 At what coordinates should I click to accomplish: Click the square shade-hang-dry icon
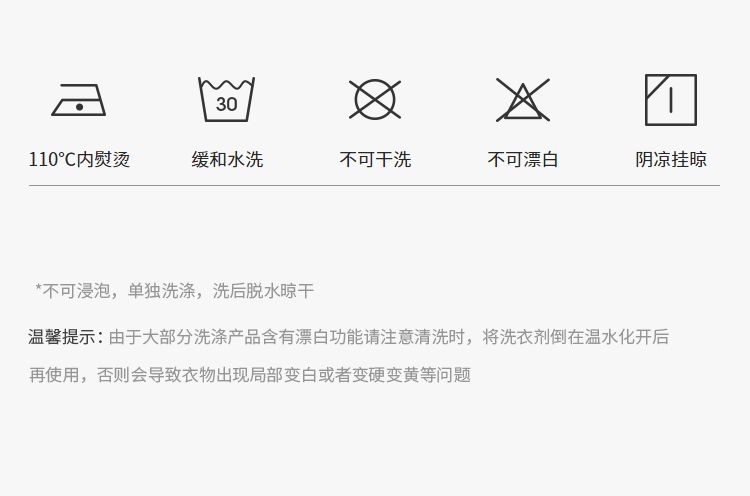coord(671,100)
